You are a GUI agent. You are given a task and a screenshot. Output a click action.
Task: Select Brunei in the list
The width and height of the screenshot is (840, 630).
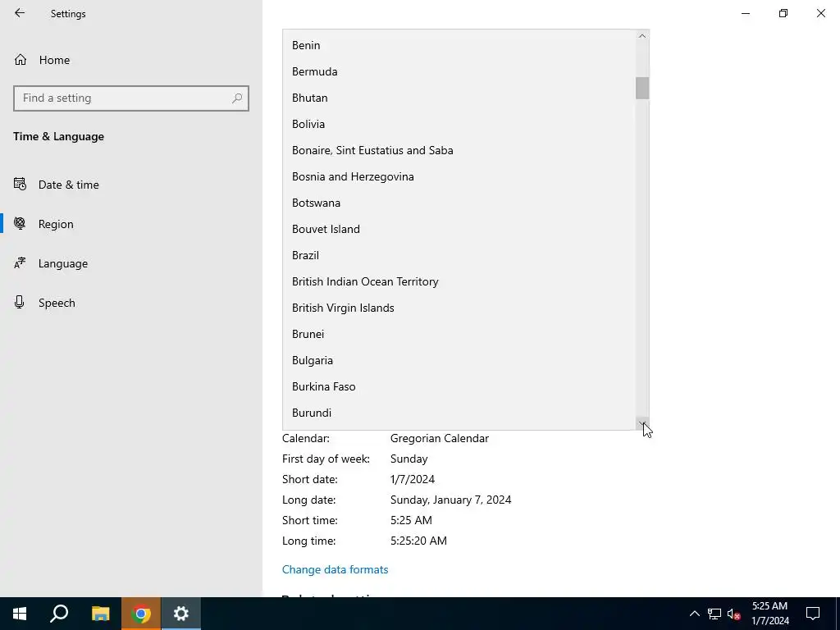tap(459, 335)
